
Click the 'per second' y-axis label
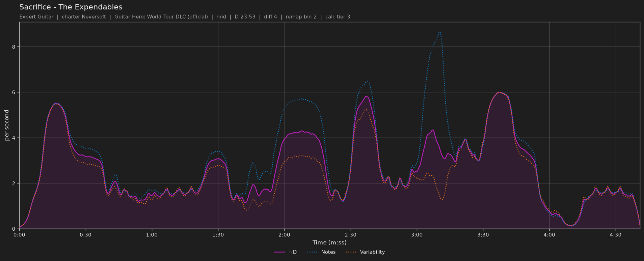tap(7, 125)
